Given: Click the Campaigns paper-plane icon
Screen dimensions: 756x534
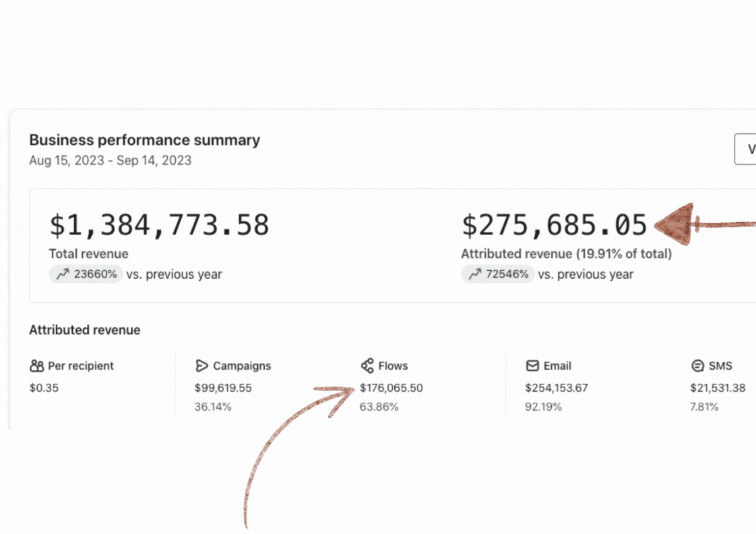Looking at the screenshot, I should [201, 366].
